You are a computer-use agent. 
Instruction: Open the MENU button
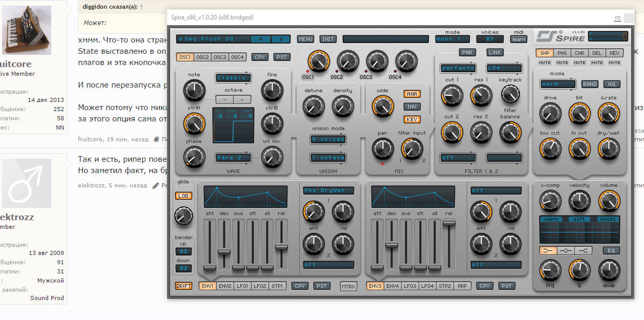click(x=306, y=39)
